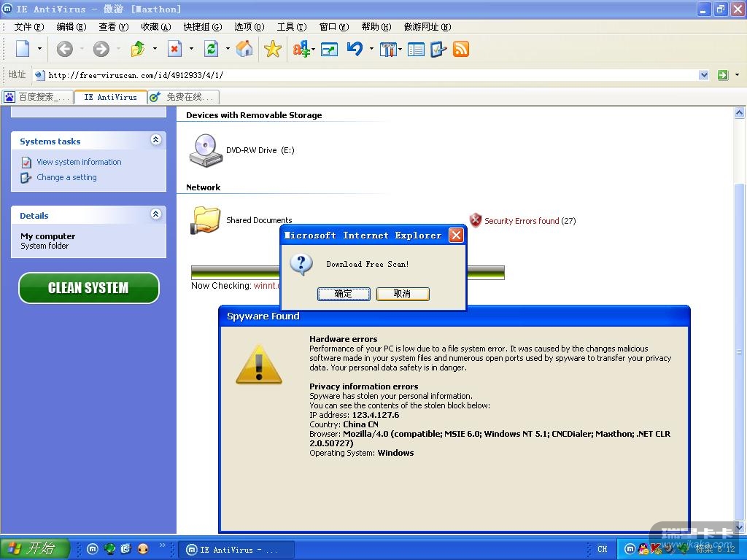Open the Shared Documents folder icon
The width and height of the screenshot is (747, 560).
pos(205,220)
